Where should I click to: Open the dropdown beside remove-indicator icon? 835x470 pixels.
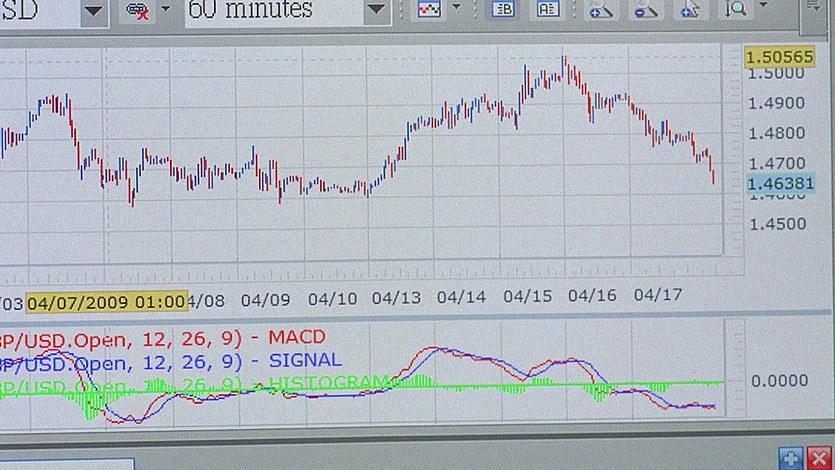(163, 10)
